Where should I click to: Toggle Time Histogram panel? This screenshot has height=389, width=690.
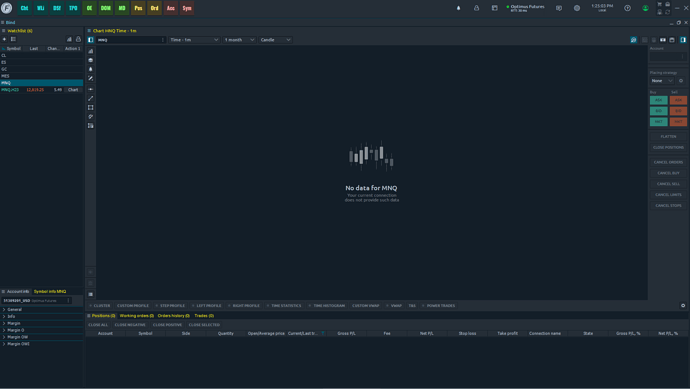tap(327, 305)
